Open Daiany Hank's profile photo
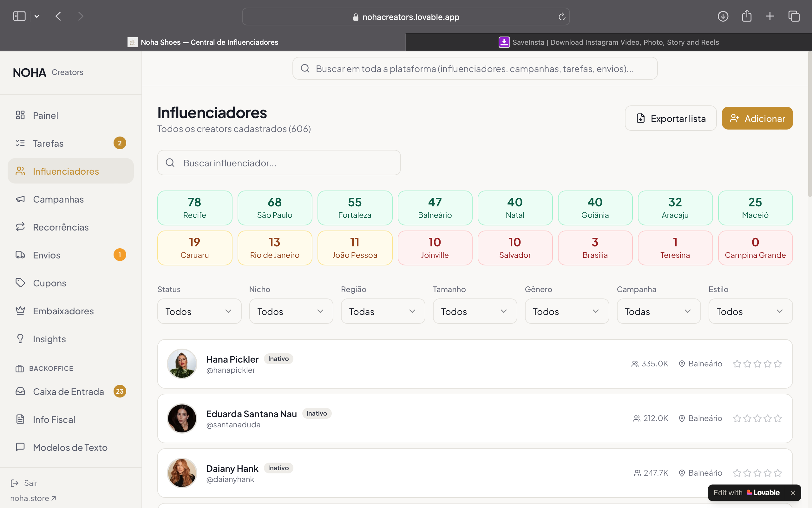 [x=182, y=473]
